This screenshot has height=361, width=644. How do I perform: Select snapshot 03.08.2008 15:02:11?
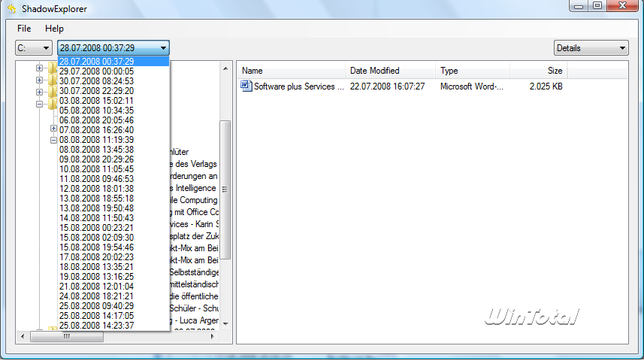pos(113,101)
